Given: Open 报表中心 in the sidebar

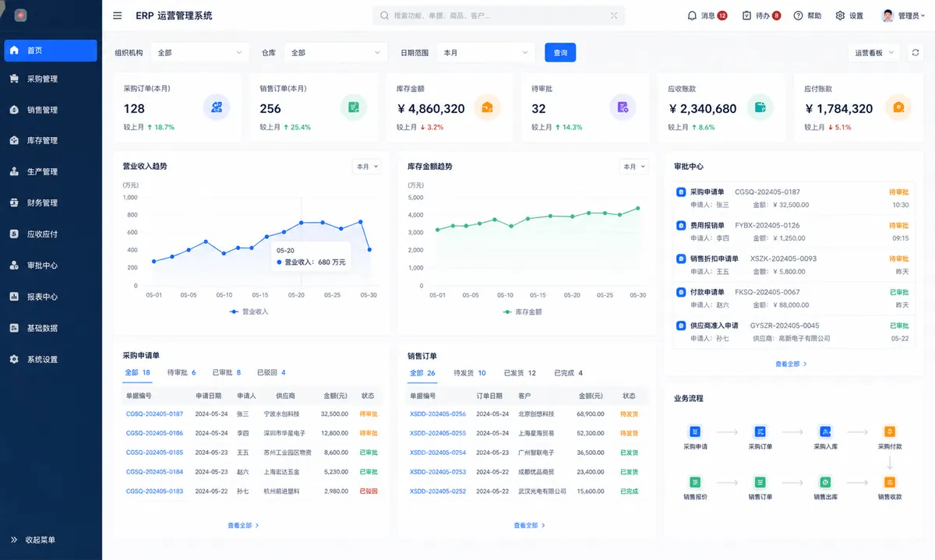Looking at the screenshot, I should (51, 297).
